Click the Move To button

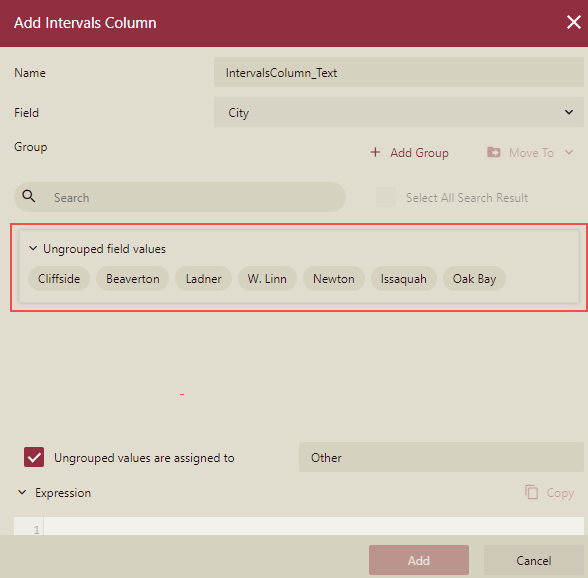coord(531,153)
